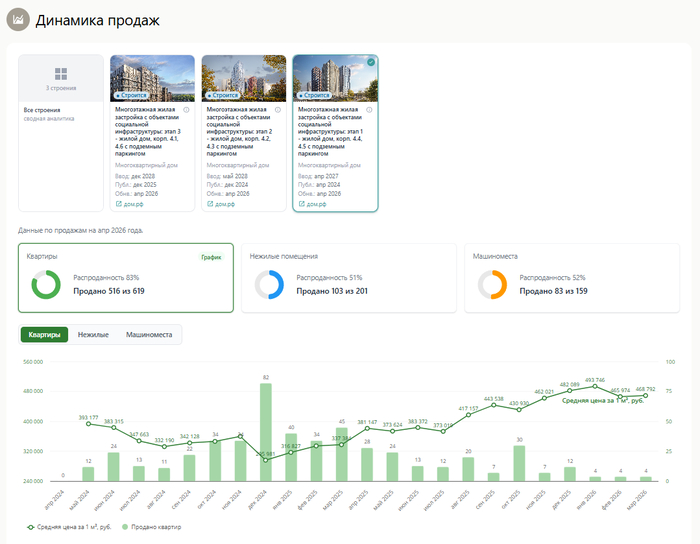700x544 pixels.
Task: Toggle 'Продано квартир' legend series
Action: (152, 525)
